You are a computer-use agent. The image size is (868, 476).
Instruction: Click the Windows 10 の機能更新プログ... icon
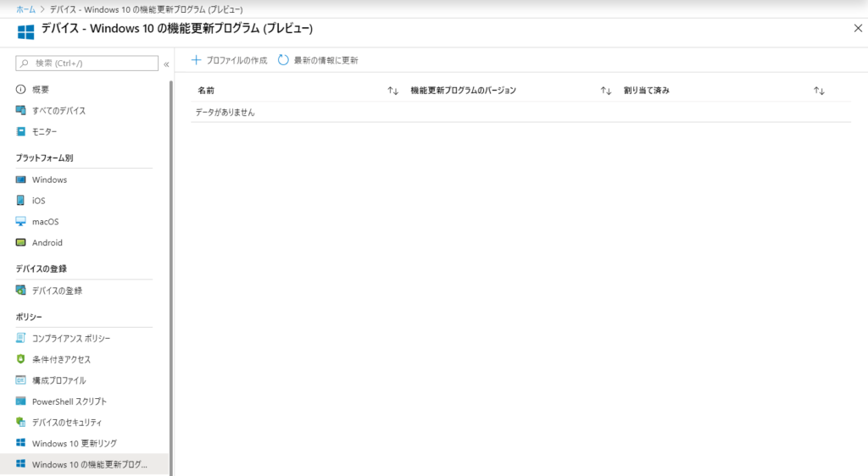[20, 464]
